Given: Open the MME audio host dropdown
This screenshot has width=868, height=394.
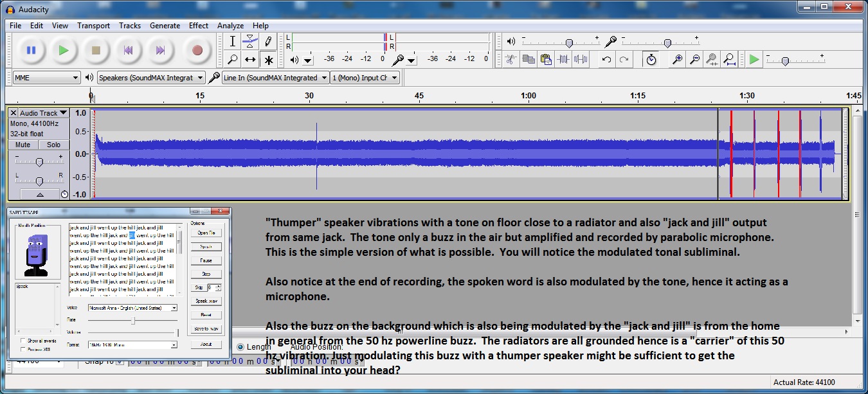Looking at the screenshot, I should 46,78.
